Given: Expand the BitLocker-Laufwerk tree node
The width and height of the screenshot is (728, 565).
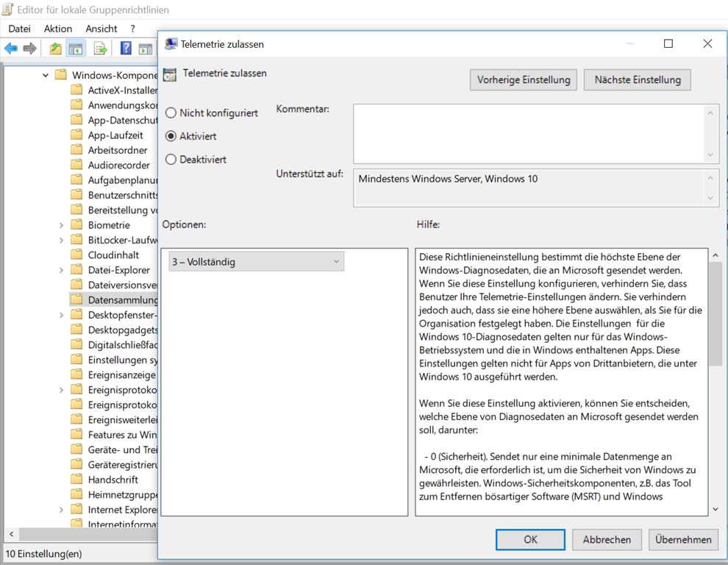Looking at the screenshot, I should 61,241.
